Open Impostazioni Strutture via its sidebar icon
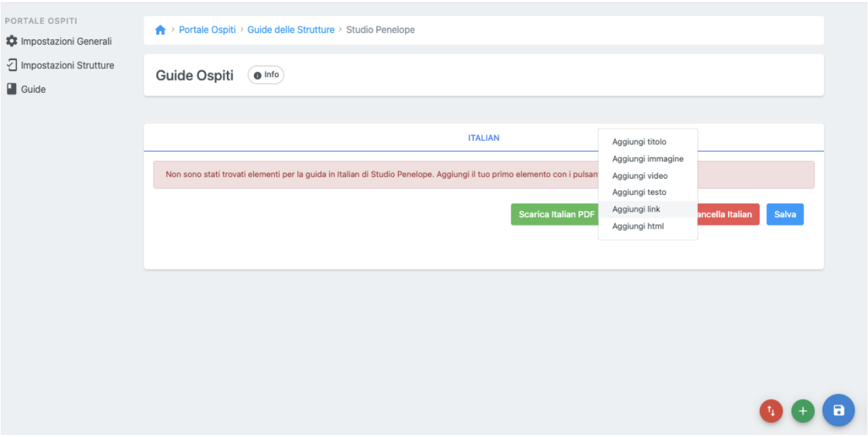The image size is (868, 437). pos(12,66)
